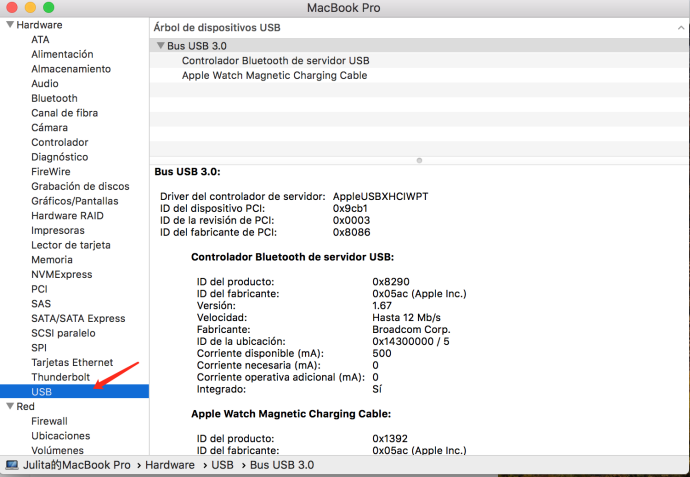The width and height of the screenshot is (690, 477).
Task: Collapse the Bus USB 3.0 tree node
Action: [161, 46]
